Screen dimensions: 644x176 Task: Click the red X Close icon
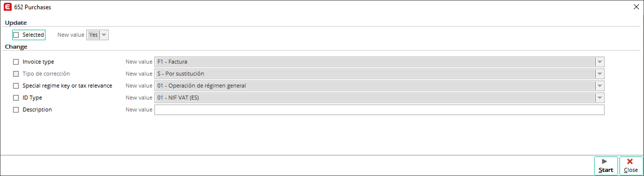click(630, 161)
